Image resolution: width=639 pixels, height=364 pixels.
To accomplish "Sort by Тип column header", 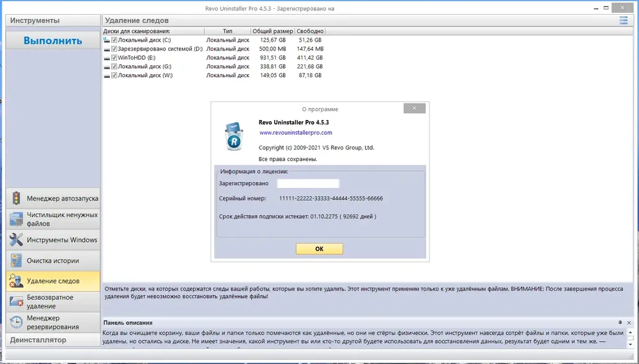I will (x=227, y=31).
